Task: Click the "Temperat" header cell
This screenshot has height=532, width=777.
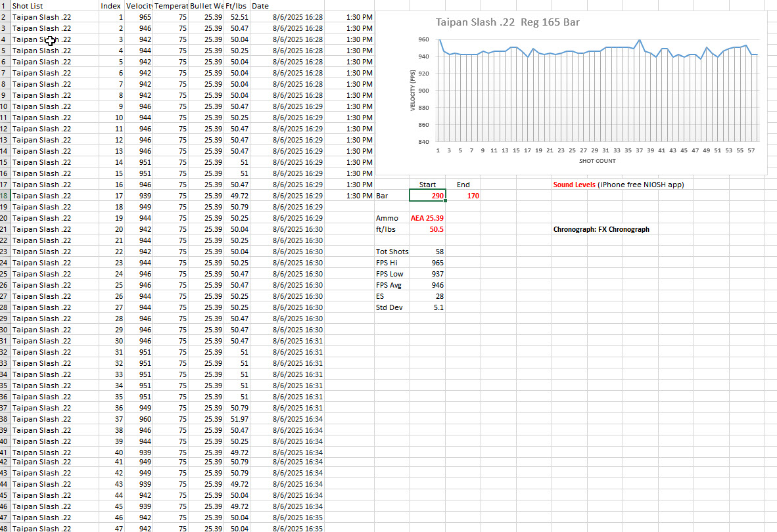Action: (171, 6)
